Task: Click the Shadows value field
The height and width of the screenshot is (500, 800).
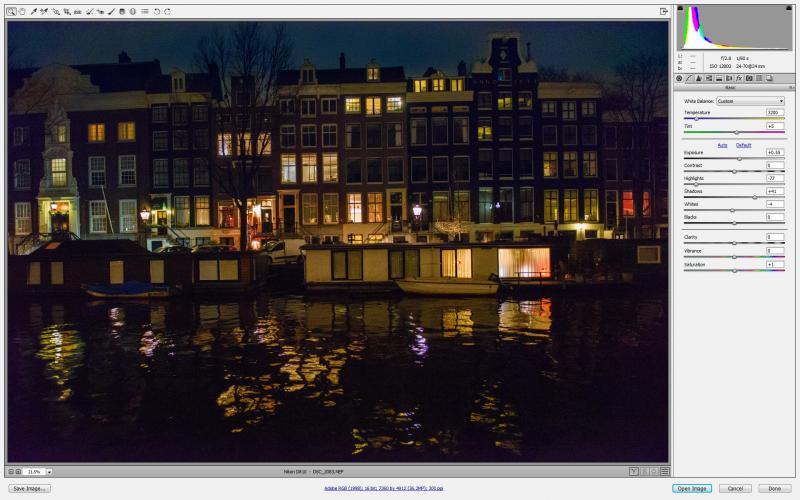Action: (774, 191)
